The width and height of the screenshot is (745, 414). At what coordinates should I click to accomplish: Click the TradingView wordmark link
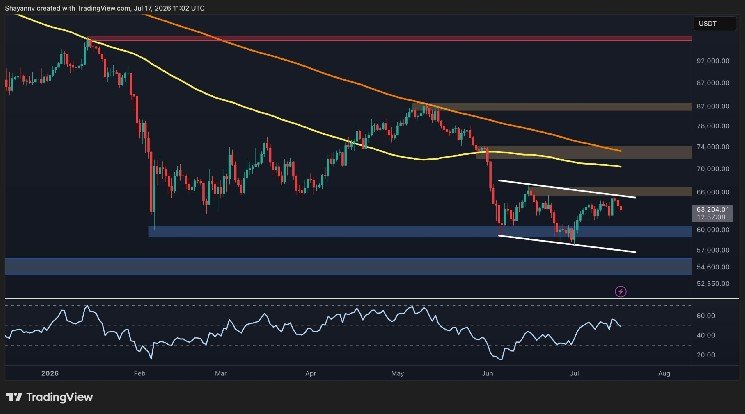(59, 397)
